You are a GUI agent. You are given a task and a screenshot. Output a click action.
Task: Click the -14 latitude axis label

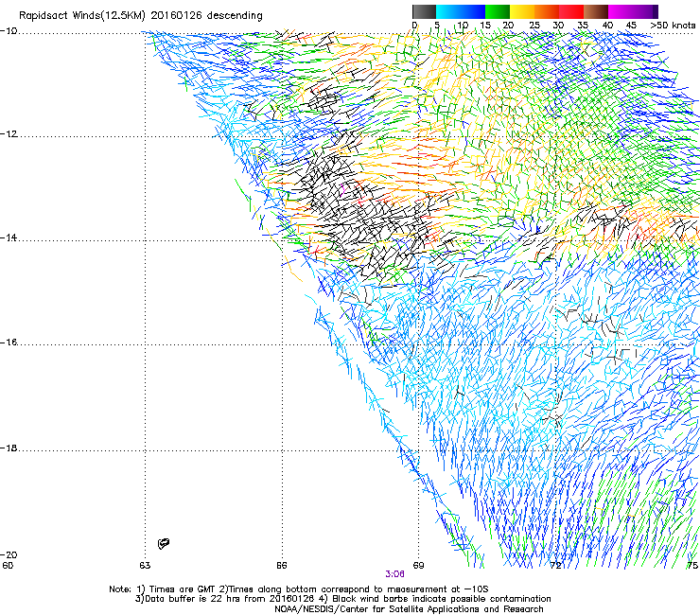click(x=9, y=237)
